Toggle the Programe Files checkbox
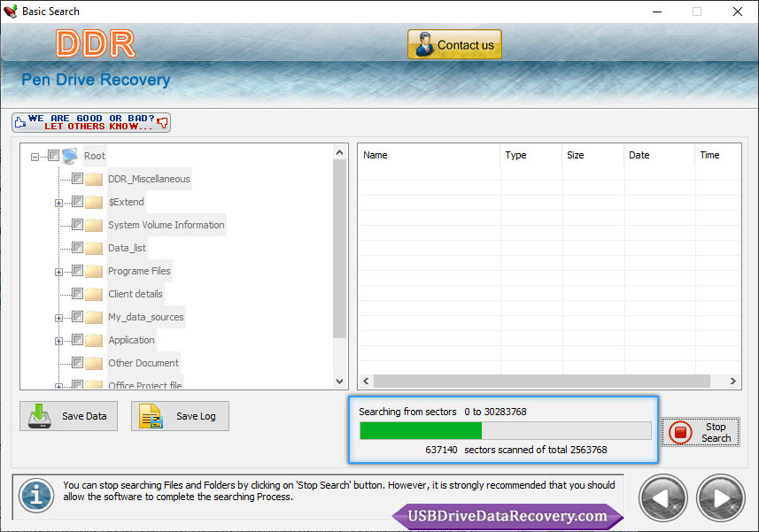This screenshot has width=759, height=532. tap(77, 270)
